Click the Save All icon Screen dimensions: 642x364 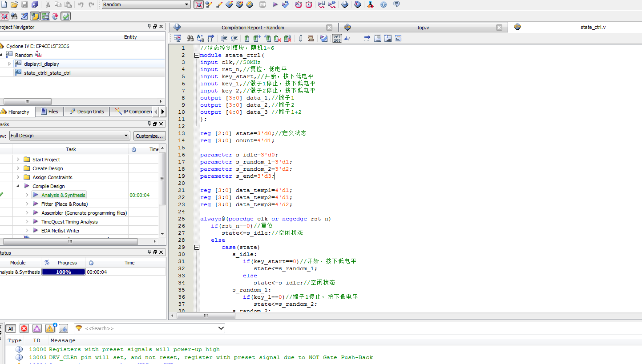pos(35,4)
